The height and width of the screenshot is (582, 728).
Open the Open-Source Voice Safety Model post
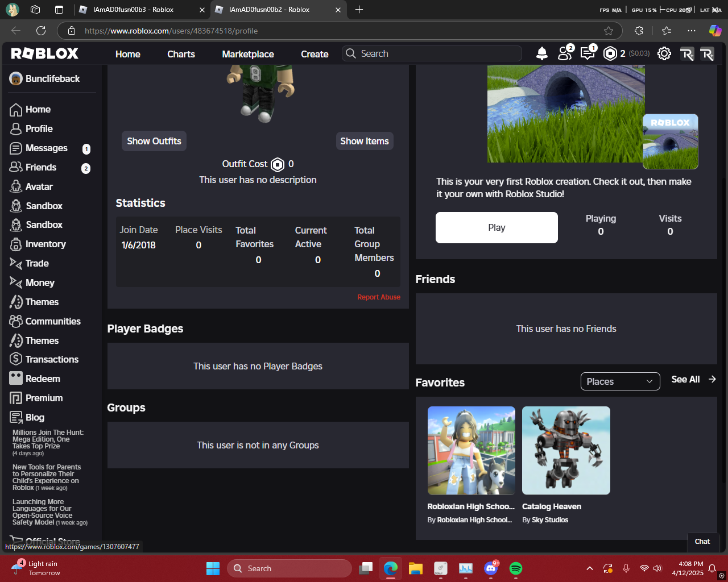pos(50,512)
